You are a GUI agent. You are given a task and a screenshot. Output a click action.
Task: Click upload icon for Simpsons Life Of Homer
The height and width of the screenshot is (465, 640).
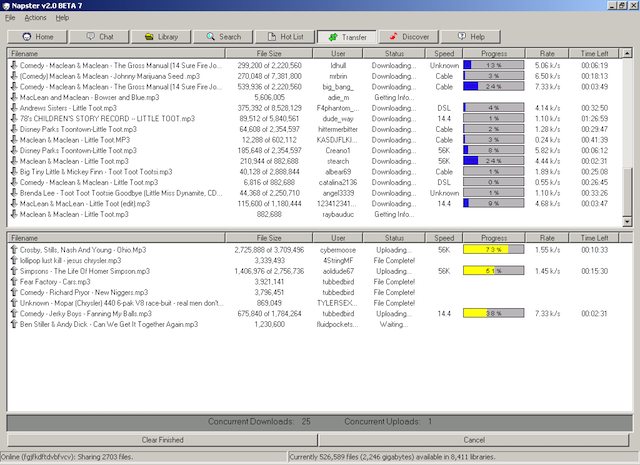tap(14, 271)
